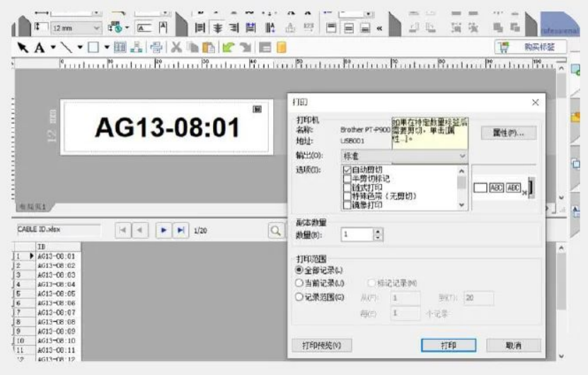Go to next database record
The height and width of the screenshot is (375, 588).
click(163, 230)
